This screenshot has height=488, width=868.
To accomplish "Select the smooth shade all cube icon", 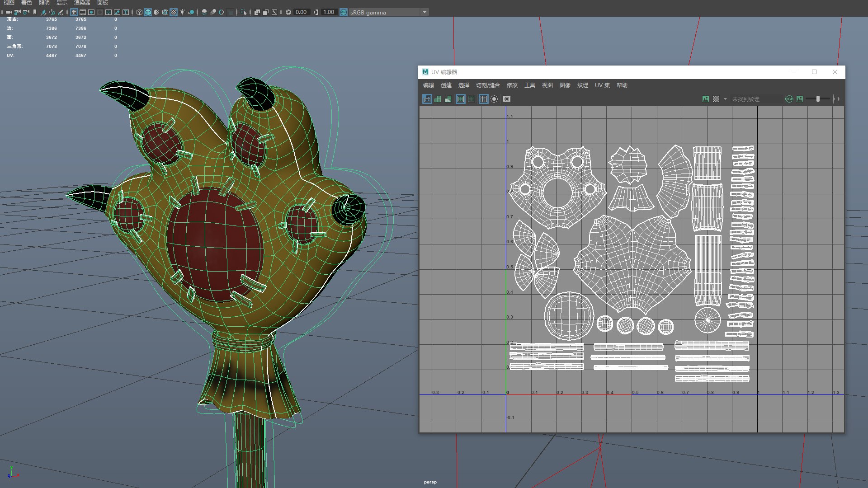I will (148, 12).
